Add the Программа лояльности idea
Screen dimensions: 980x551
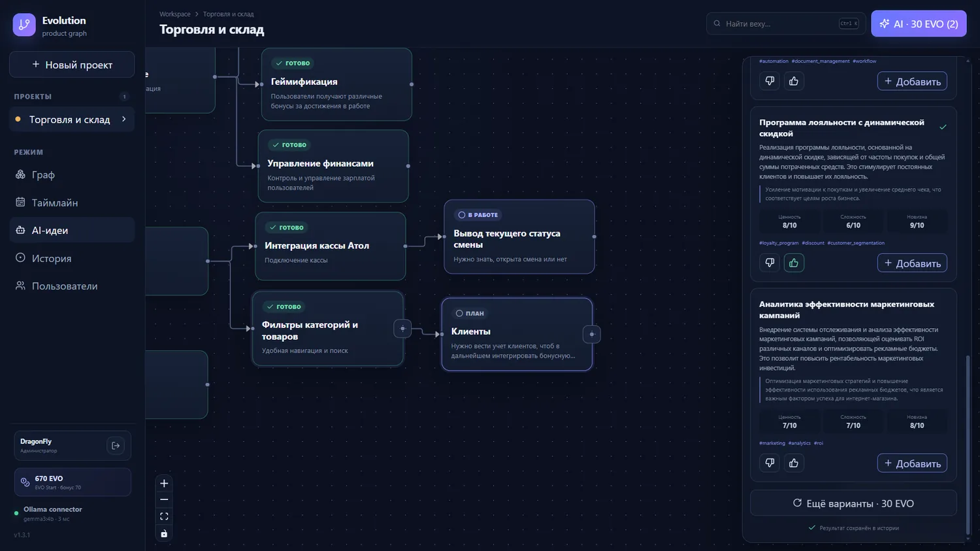tap(912, 263)
